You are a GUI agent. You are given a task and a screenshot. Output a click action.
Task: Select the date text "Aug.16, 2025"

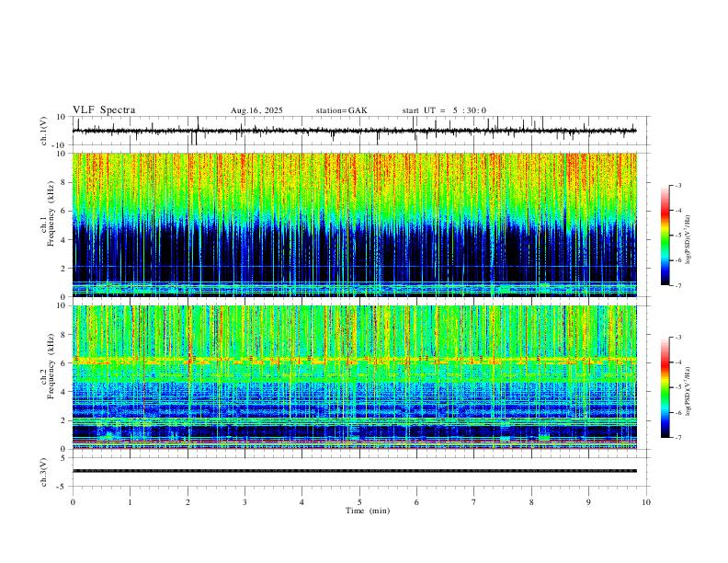[256, 110]
